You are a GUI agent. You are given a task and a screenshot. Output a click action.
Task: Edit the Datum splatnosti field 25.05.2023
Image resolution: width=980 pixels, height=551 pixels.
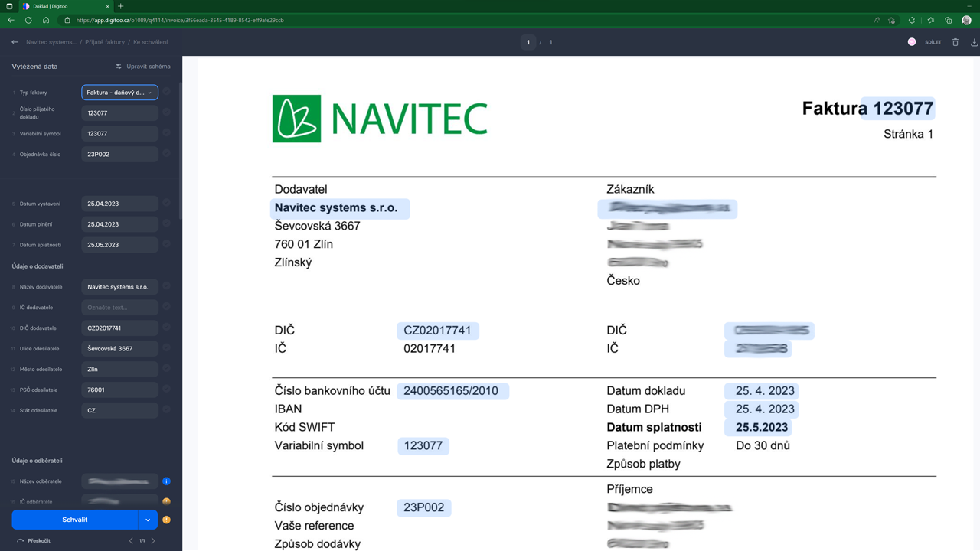click(x=120, y=245)
